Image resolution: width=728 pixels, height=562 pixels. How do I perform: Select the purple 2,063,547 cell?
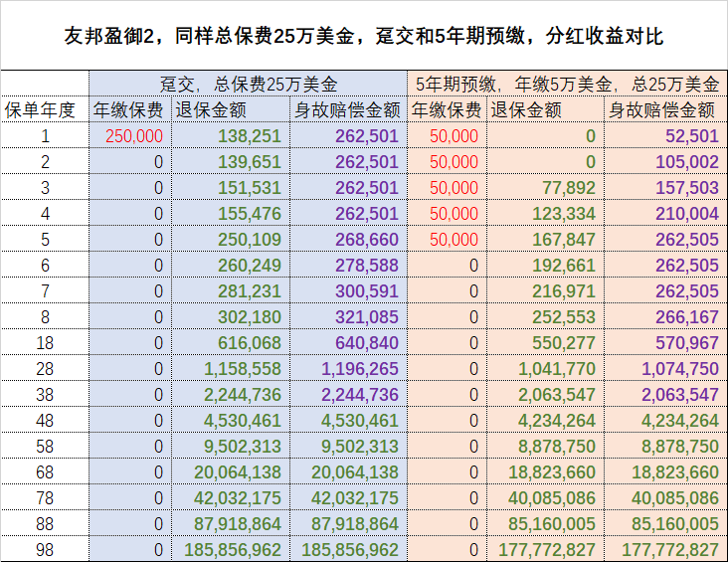pos(665,394)
